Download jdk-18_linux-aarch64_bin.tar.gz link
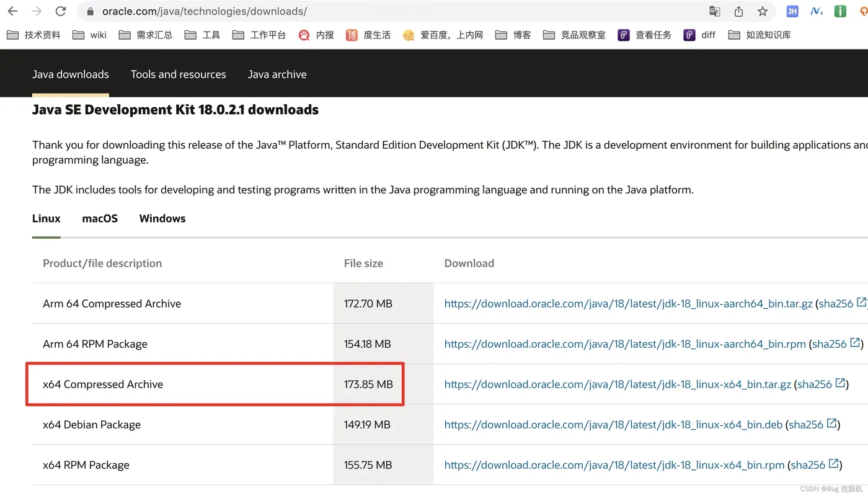 click(629, 304)
